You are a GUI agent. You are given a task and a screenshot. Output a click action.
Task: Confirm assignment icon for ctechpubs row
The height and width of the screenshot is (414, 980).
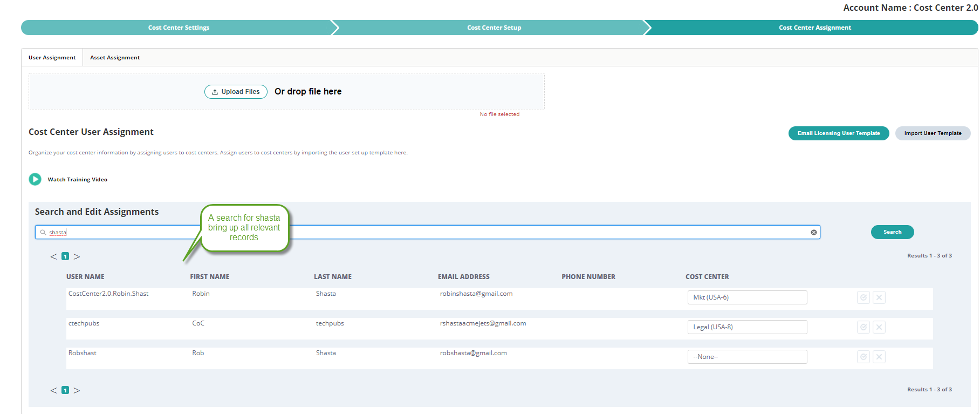[x=864, y=327]
